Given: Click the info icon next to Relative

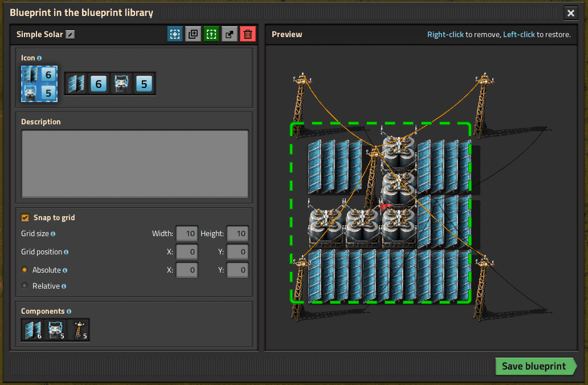Looking at the screenshot, I should click(x=64, y=286).
